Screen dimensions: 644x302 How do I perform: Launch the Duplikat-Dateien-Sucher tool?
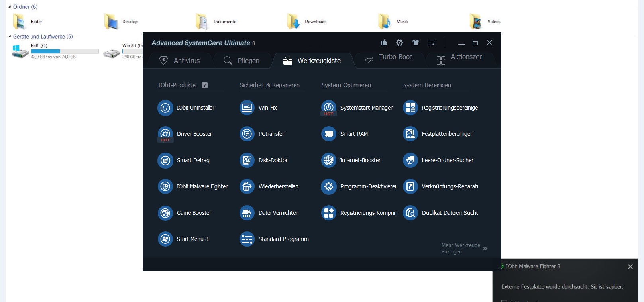(x=440, y=213)
